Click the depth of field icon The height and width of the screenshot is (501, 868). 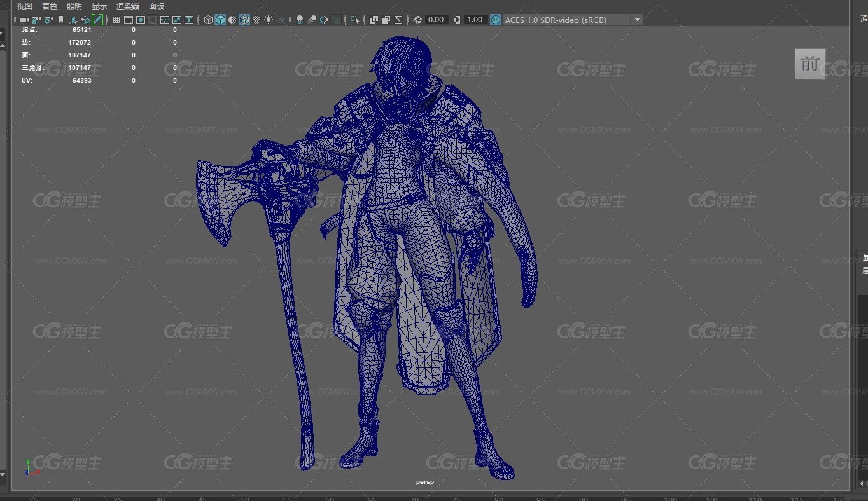pos(336,20)
